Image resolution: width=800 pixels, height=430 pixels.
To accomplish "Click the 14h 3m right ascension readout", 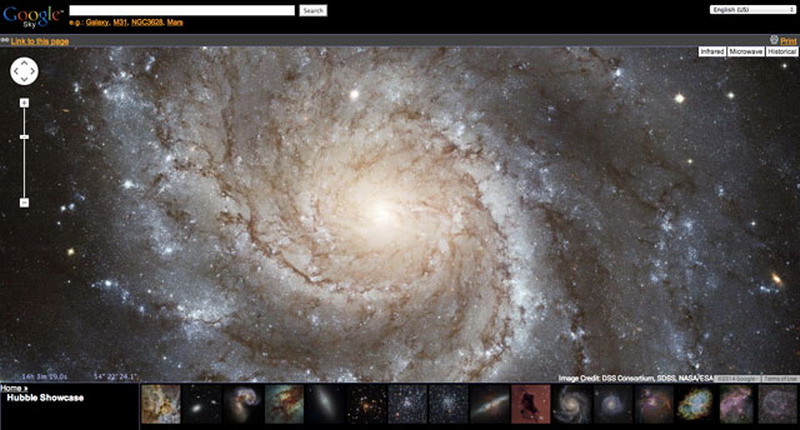I will [44, 377].
